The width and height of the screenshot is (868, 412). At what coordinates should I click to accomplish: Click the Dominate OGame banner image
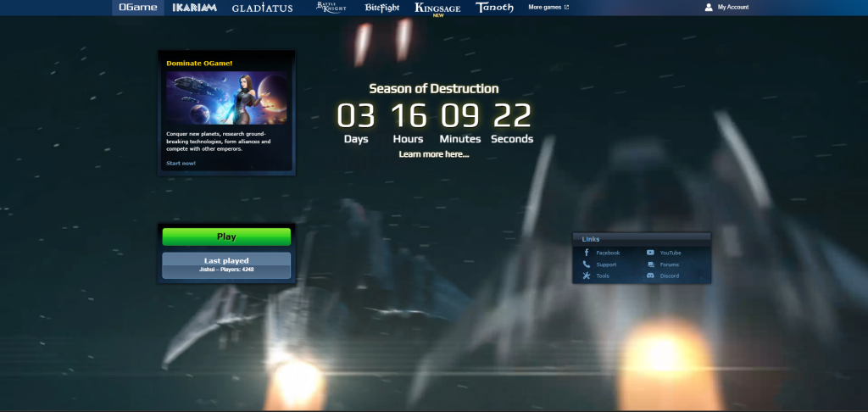[x=226, y=97]
